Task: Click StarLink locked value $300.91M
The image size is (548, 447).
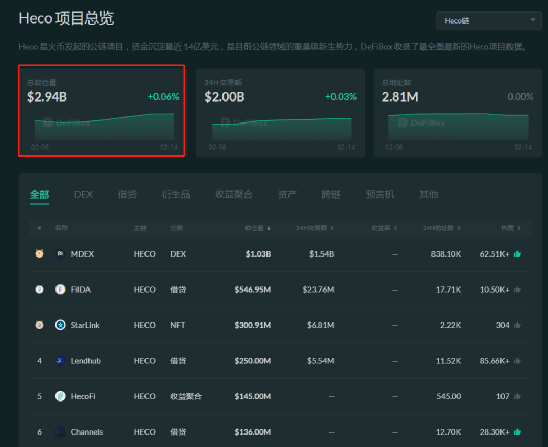Action: tap(253, 325)
